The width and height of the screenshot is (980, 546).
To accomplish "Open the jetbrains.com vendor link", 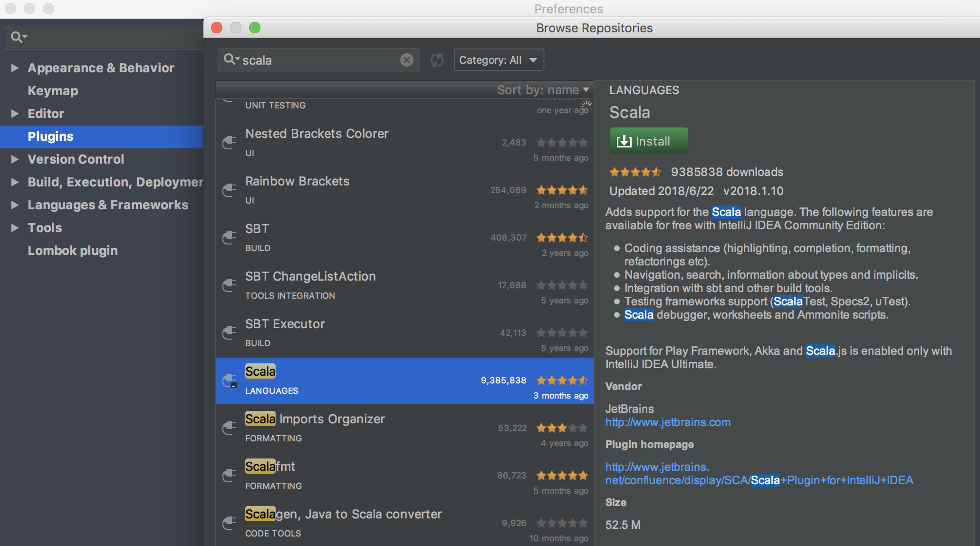I will pos(668,422).
